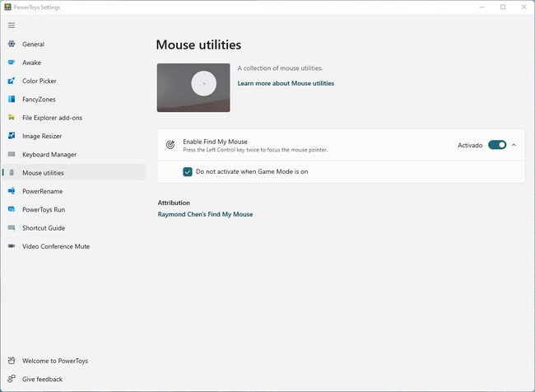Select Color Picker in the sidebar
This screenshot has height=392, width=535.
click(74, 81)
